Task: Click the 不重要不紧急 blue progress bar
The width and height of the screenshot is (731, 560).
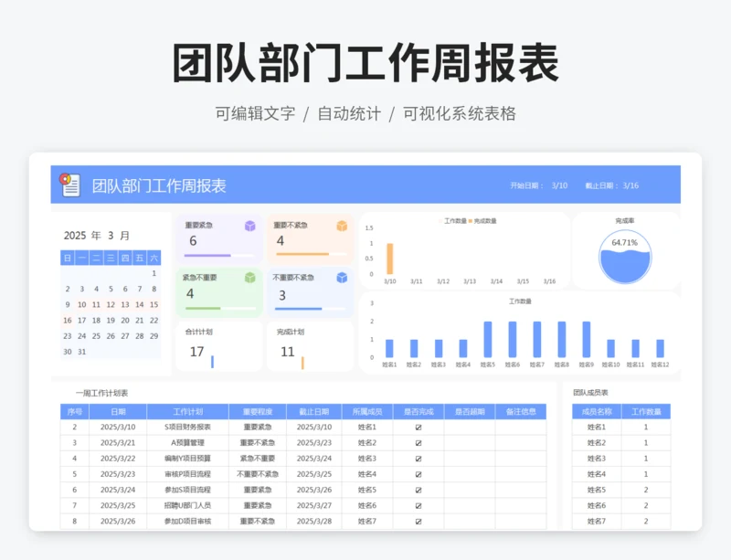Action: (310, 309)
